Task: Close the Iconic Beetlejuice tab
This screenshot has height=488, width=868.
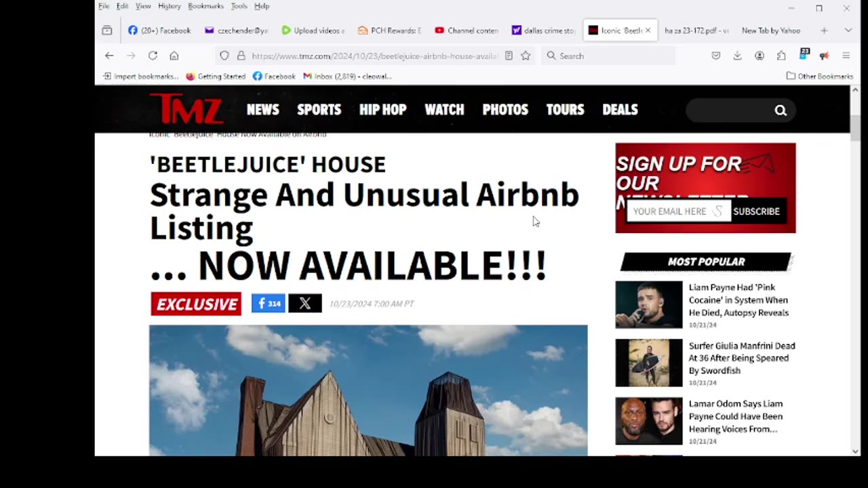Action: click(x=648, y=30)
